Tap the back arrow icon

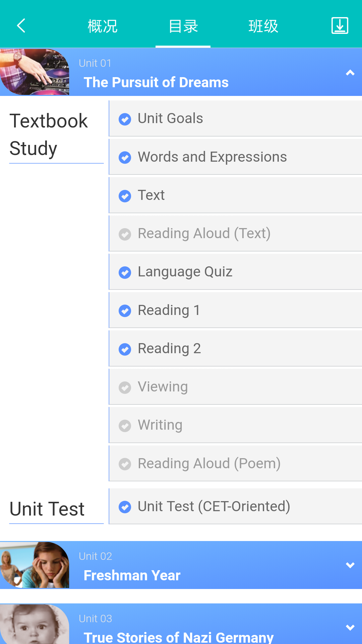[21, 25]
